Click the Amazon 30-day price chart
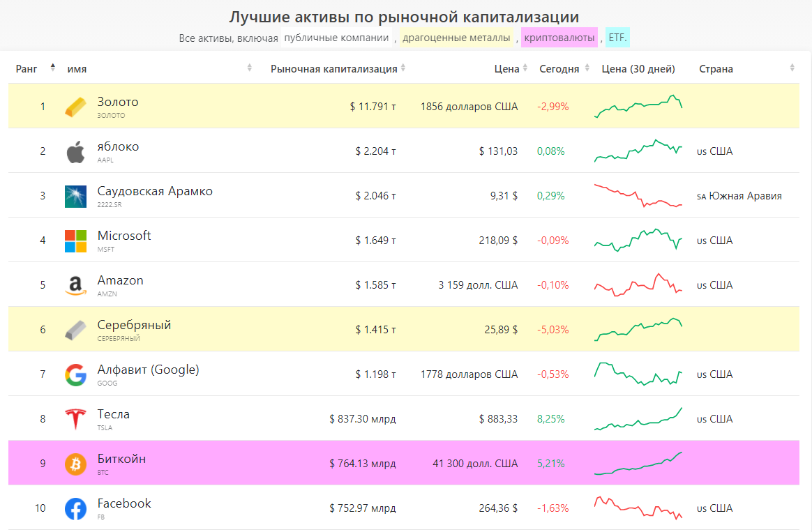The image size is (812, 532). coord(638,284)
